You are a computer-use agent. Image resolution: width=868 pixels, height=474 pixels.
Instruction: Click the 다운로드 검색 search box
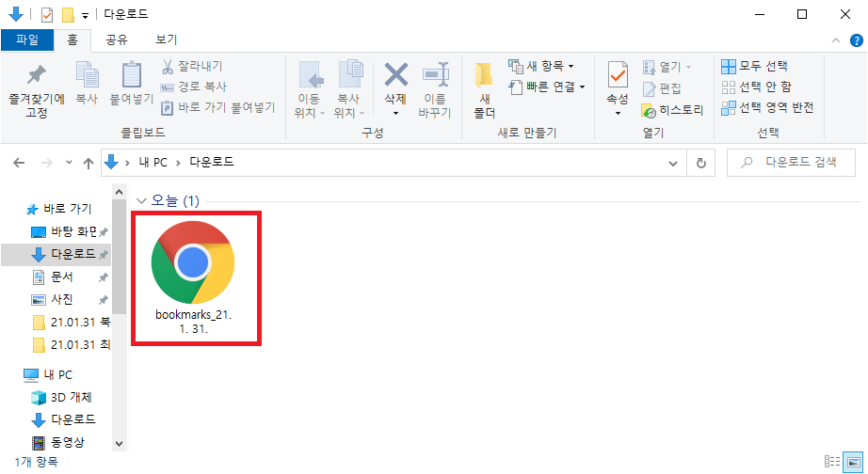pos(791,163)
